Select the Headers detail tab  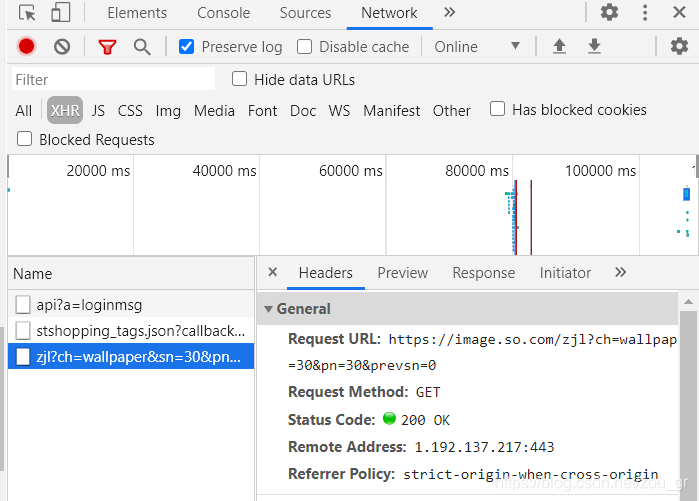325,273
